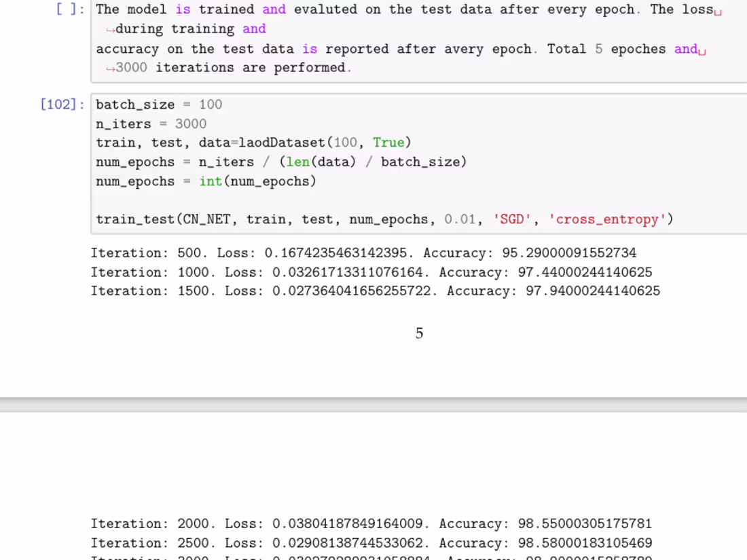Select the execution count label "[102]:"
Screen dimensions: 747x560
62,105
